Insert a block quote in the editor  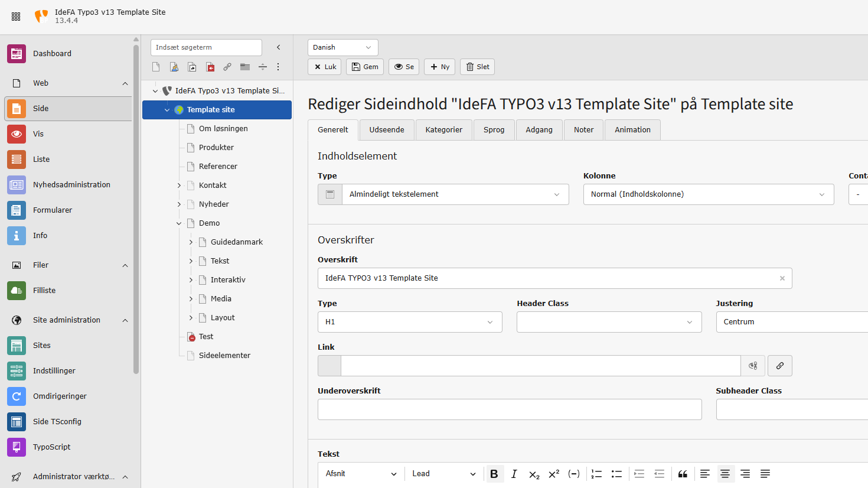tap(683, 474)
